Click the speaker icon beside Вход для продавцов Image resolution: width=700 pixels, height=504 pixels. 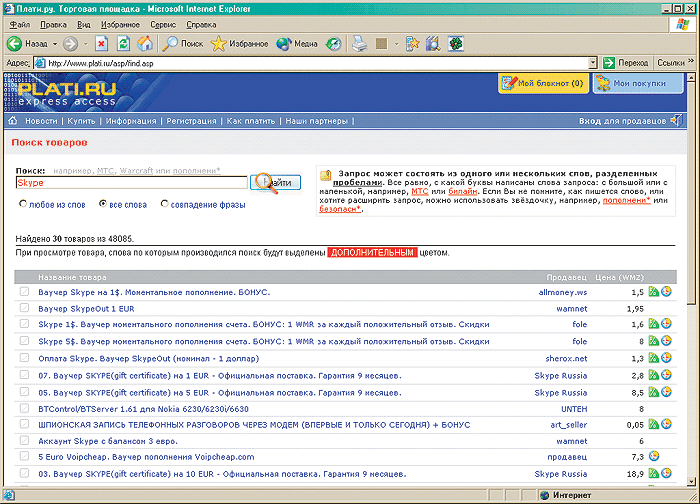coord(676,120)
